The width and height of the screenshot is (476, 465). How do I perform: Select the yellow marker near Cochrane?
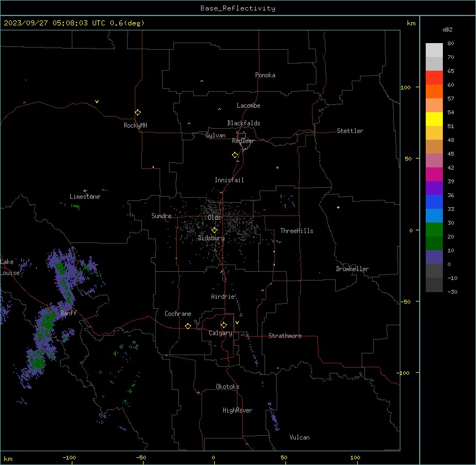188,326
